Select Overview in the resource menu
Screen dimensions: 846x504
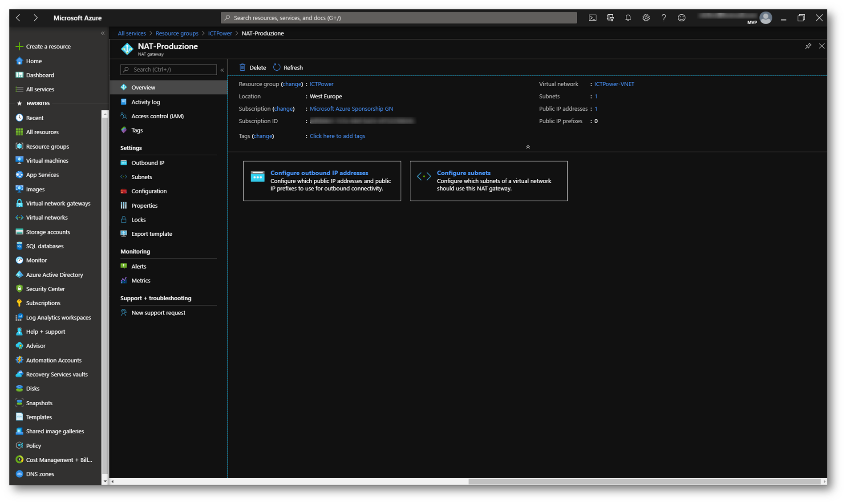[x=169, y=87]
